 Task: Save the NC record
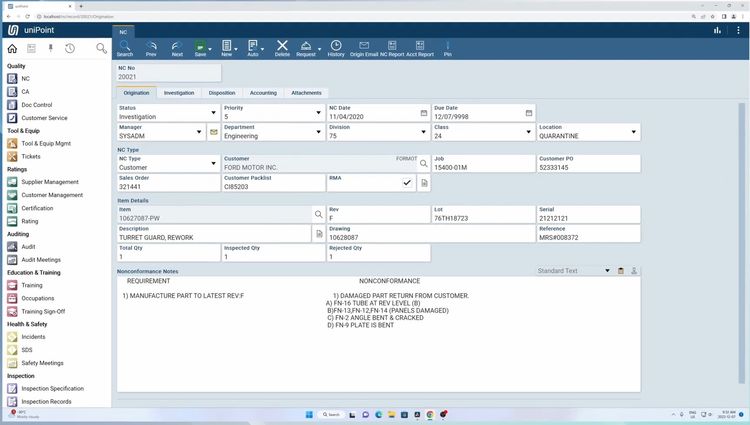(200, 48)
